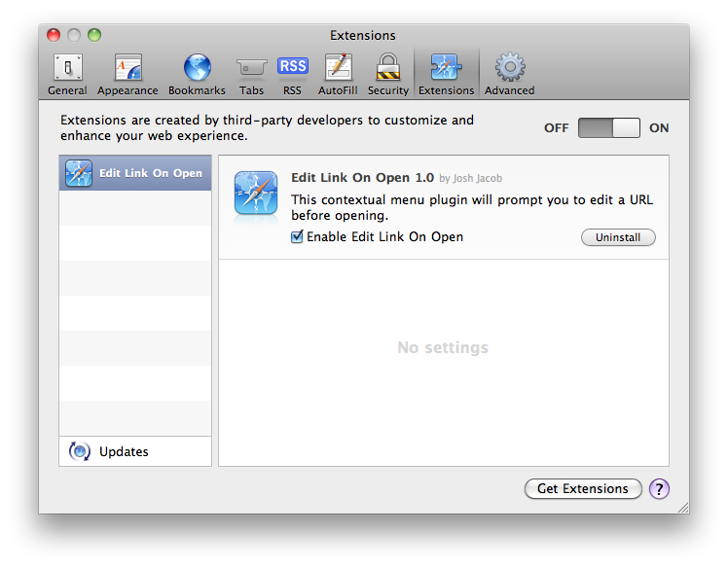The width and height of the screenshot is (728, 567).
Task: Select the Updates row in the sidebar
Action: point(135,451)
